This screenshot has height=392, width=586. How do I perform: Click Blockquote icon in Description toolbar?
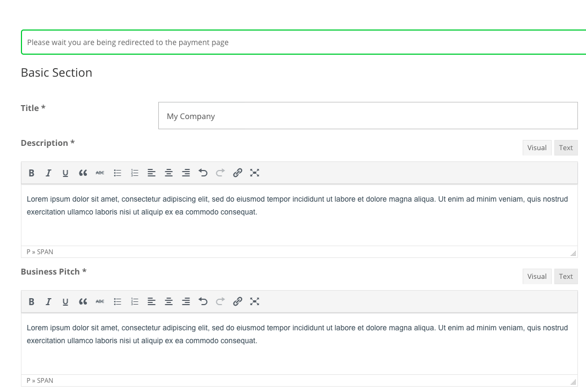(x=83, y=173)
